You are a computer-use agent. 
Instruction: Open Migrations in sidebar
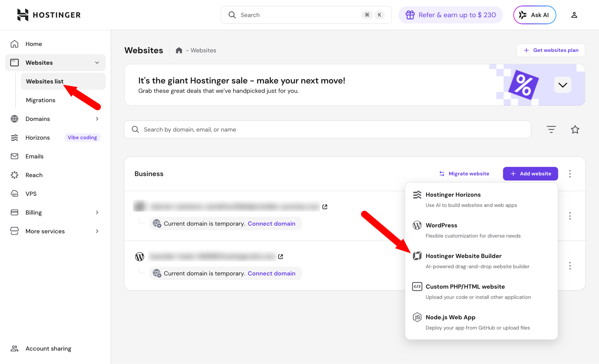tap(63, 100)
